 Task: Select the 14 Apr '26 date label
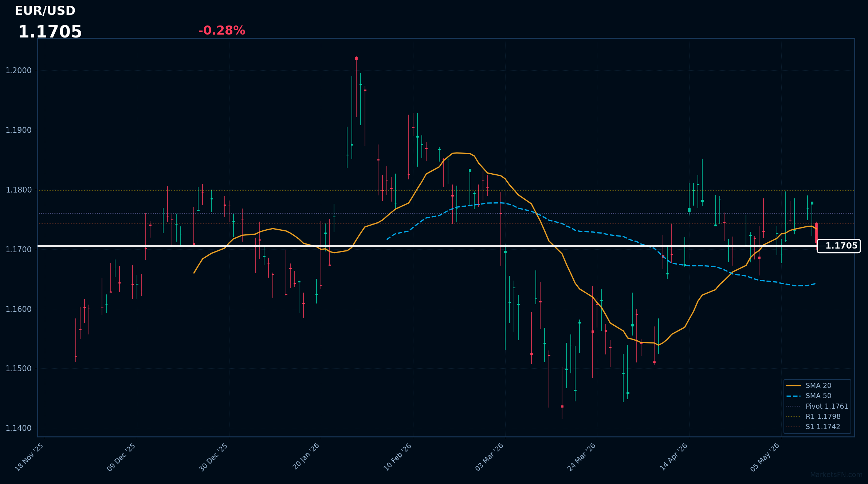[674, 457]
